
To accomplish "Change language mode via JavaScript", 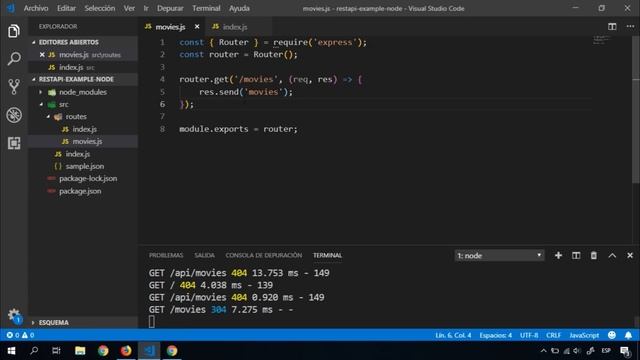I will point(584,335).
